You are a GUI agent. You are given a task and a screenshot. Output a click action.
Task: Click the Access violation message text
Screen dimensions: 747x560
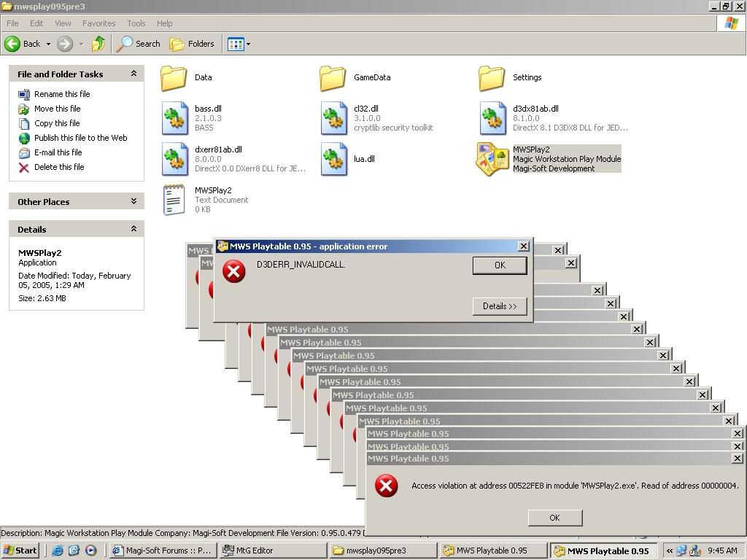575,486
